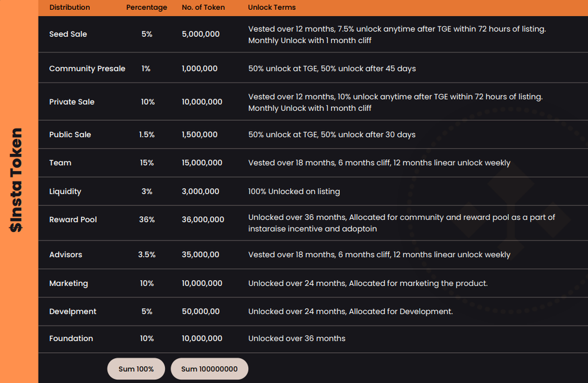Click the 100% Unlocked on listing text

[x=294, y=191]
